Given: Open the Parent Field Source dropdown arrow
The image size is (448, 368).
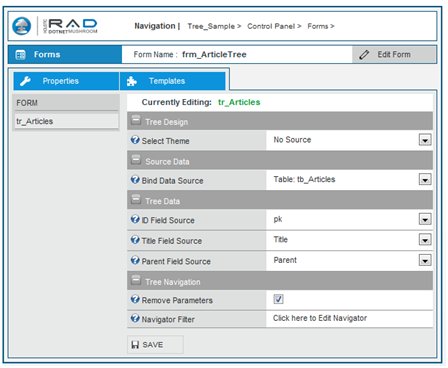Looking at the screenshot, I should (425, 260).
